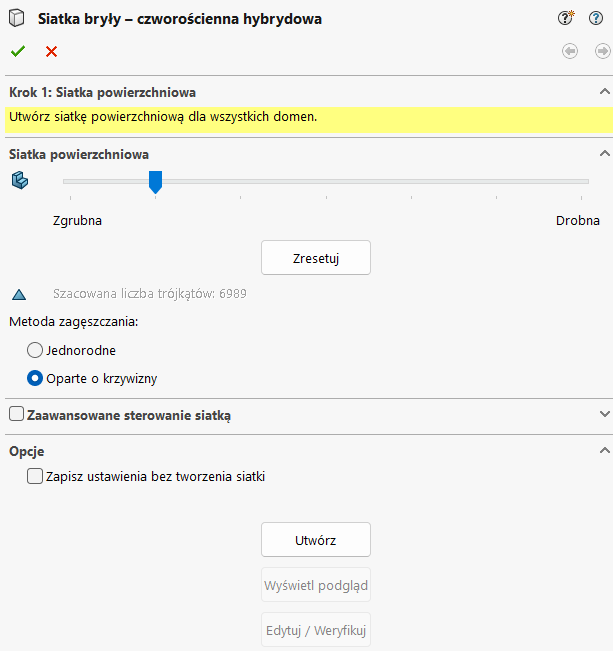Viewport: 613px width, 651px height.
Task: Click the back arrow navigation icon
Action: click(x=570, y=51)
